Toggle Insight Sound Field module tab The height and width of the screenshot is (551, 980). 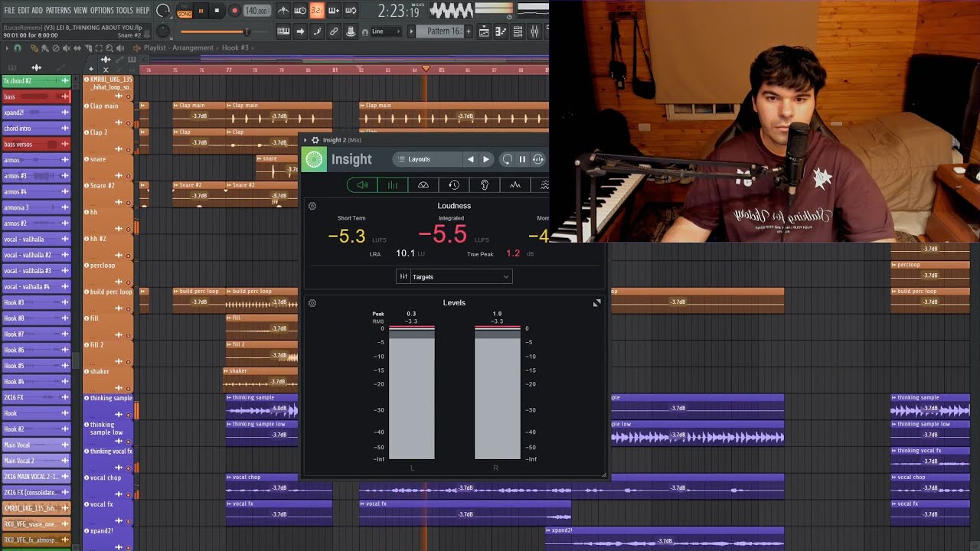click(x=423, y=184)
